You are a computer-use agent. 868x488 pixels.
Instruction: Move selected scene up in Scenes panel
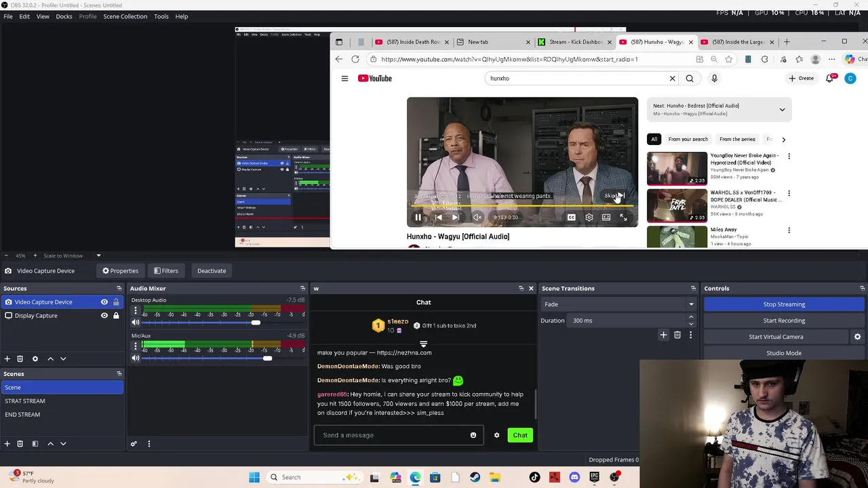[x=50, y=444]
